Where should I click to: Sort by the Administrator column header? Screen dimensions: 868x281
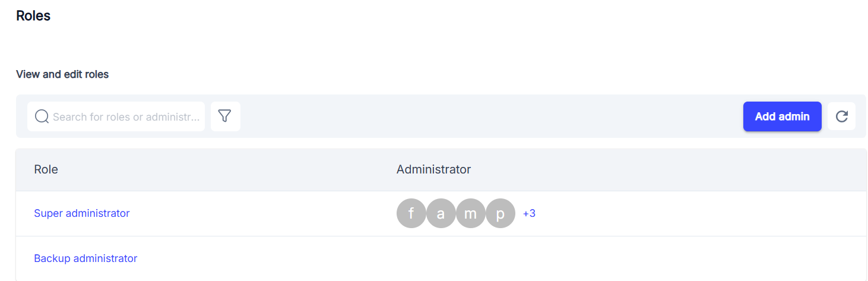pyautogui.click(x=433, y=169)
